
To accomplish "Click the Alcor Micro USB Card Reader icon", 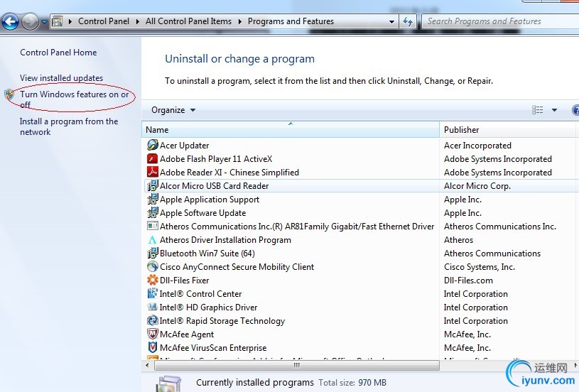I will 153,185.
